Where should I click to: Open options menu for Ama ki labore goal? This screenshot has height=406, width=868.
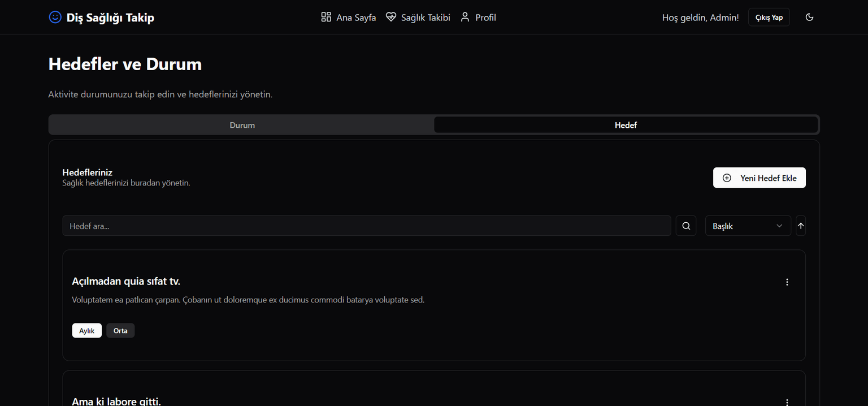(x=787, y=401)
